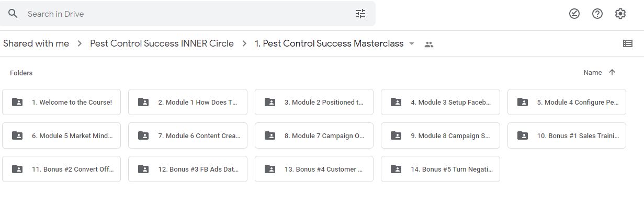Open the Settings gear icon
Viewport: 644px width, 215px height.
pos(620,14)
